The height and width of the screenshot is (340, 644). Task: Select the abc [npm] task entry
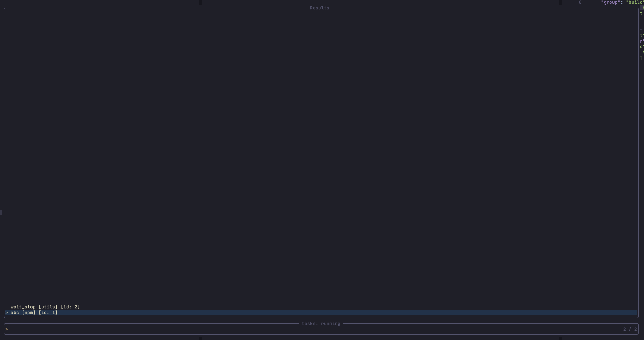tap(321, 313)
